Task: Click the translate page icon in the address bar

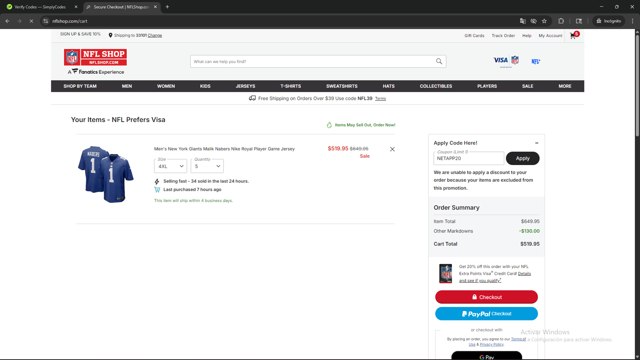Action: (x=522, y=21)
